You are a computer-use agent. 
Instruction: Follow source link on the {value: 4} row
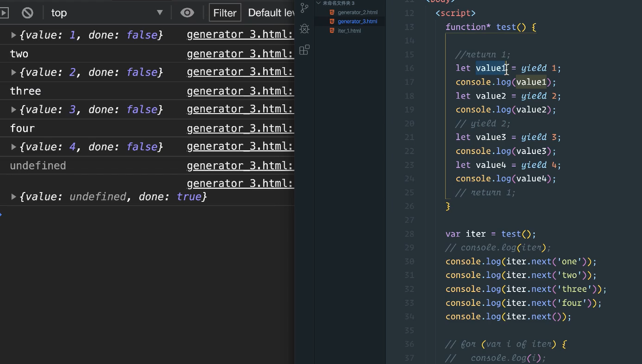(x=240, y=146)
